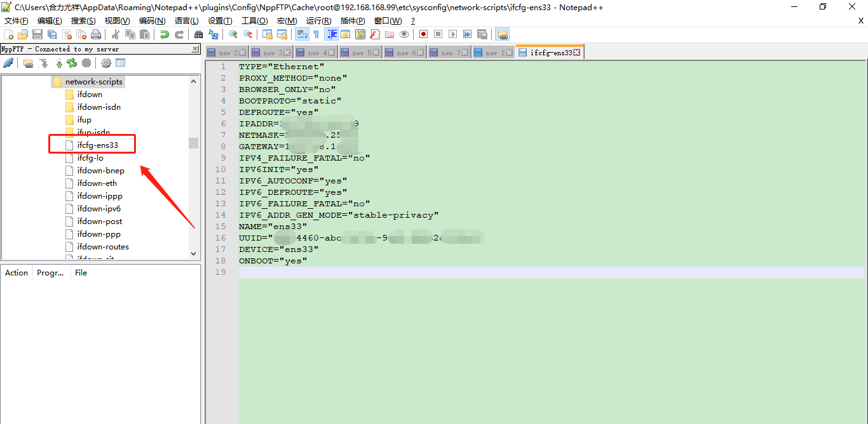Click the Progr... column header

point(51,272)
